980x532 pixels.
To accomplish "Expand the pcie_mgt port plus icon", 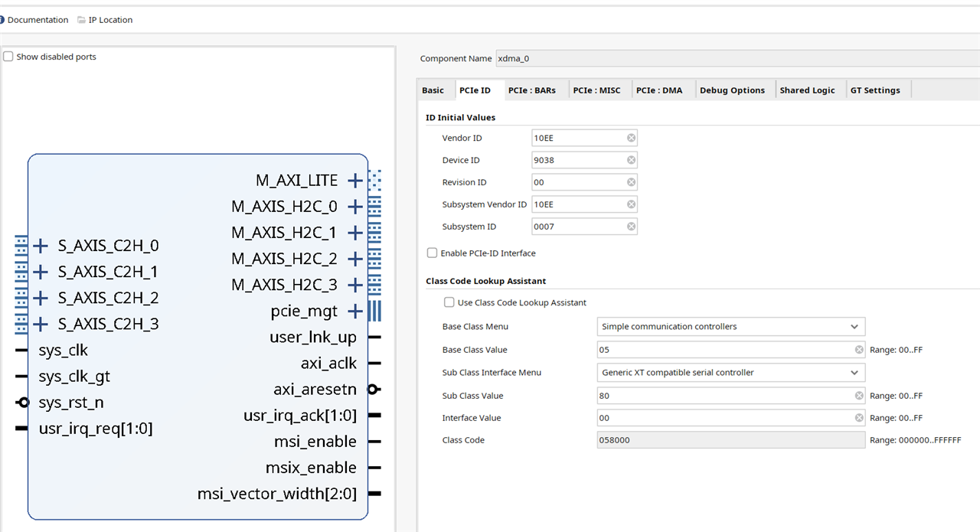I will pyautogui.click(x=354, y=312).
